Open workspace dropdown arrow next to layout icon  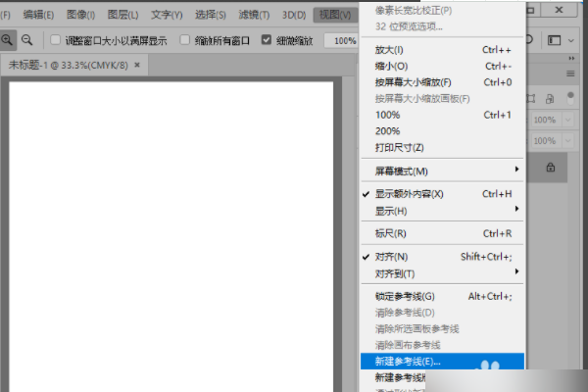click(571, 40)
